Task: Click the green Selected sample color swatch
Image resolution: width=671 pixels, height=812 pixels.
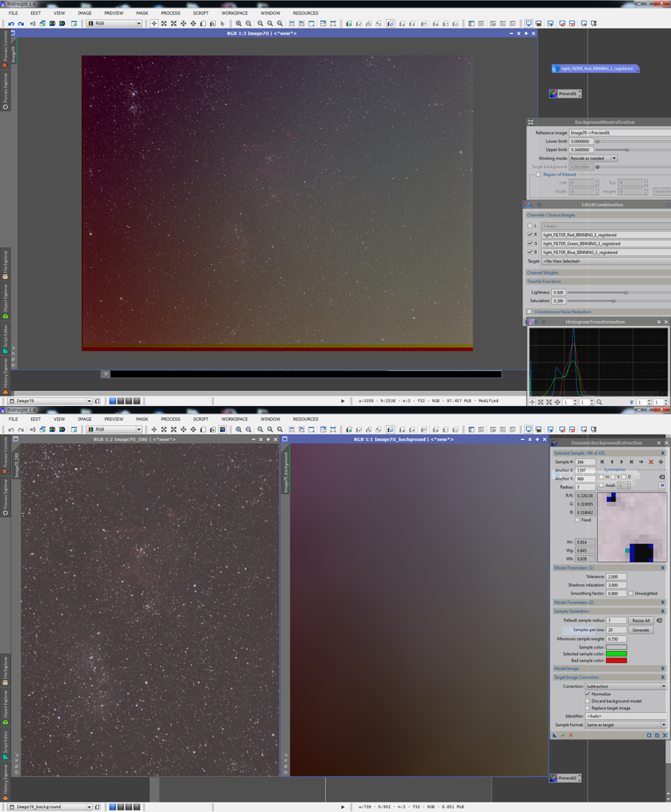Action: pos(616,653)
